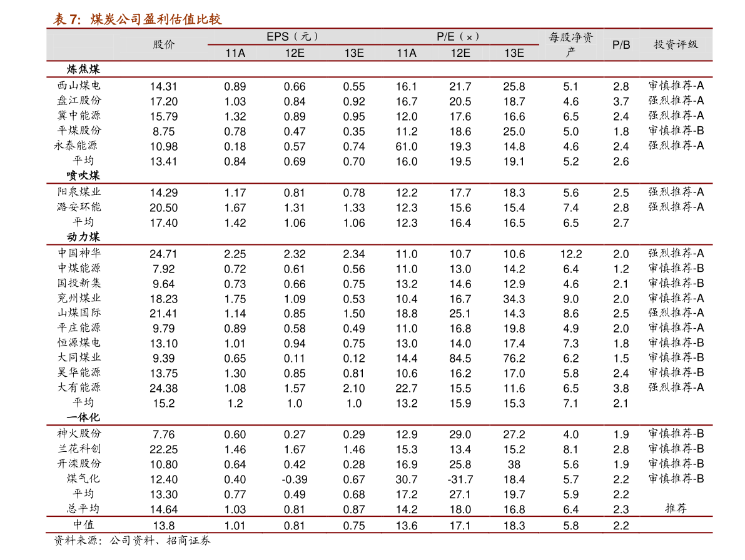Select the 11A column under P/E
The height and width of the screenshot is (560, 745).
pos(407,53)
